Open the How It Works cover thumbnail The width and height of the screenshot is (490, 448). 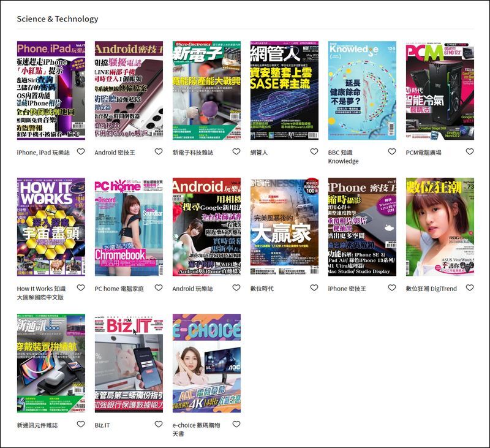coord(51,227)
